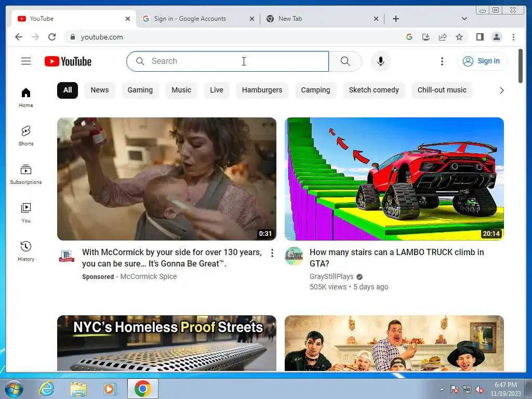Open the McCormick Spice channel logo
Image resolution: width=532 pixels, height=399 pixels.
(66, 256)
